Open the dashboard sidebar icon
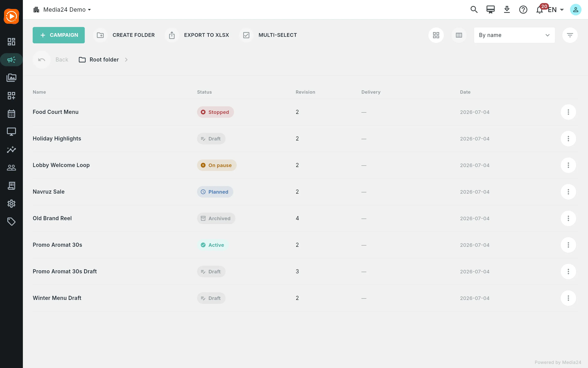 click(11, 42)
